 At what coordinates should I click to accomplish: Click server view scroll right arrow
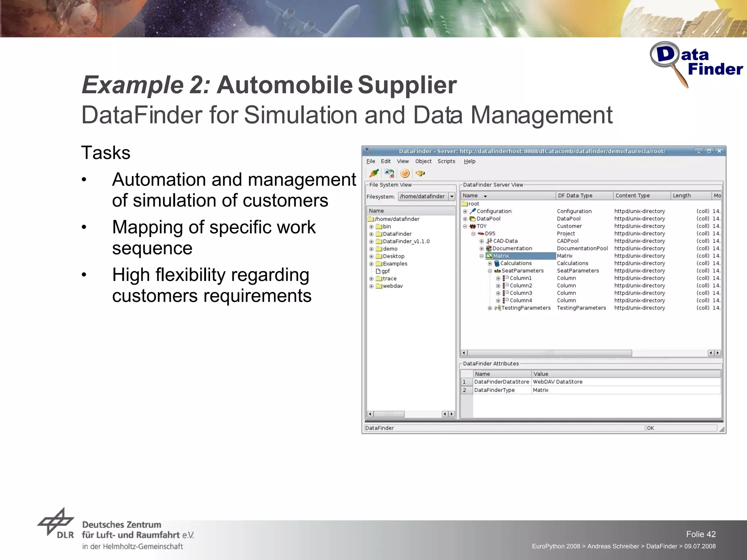(717, 353)
